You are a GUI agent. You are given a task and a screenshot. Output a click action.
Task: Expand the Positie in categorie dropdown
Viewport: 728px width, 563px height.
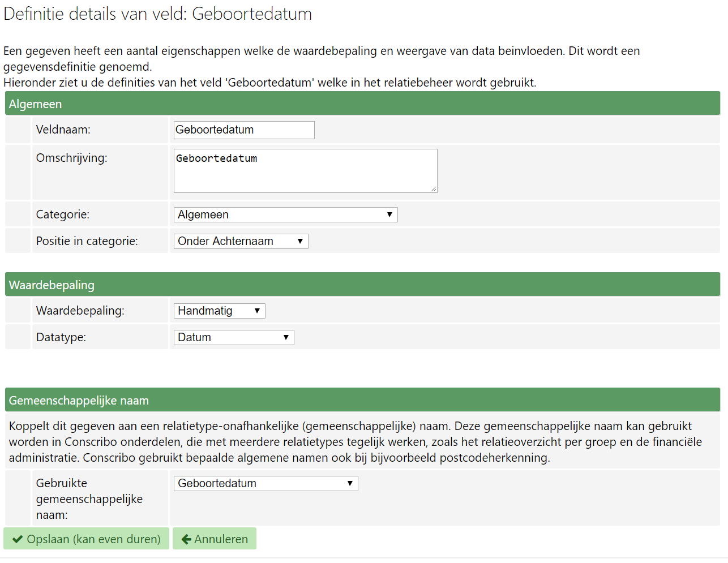pos(241,242)
